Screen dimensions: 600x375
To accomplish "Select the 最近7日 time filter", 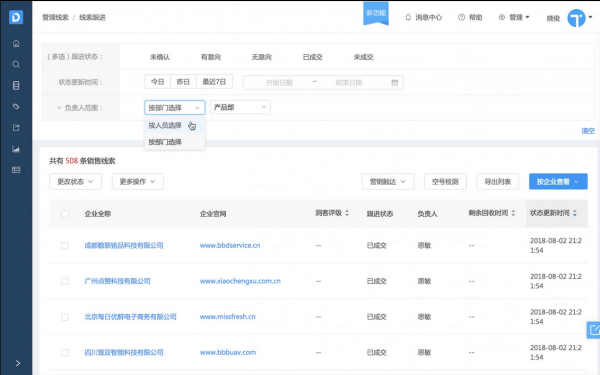I will coord(214,82).
